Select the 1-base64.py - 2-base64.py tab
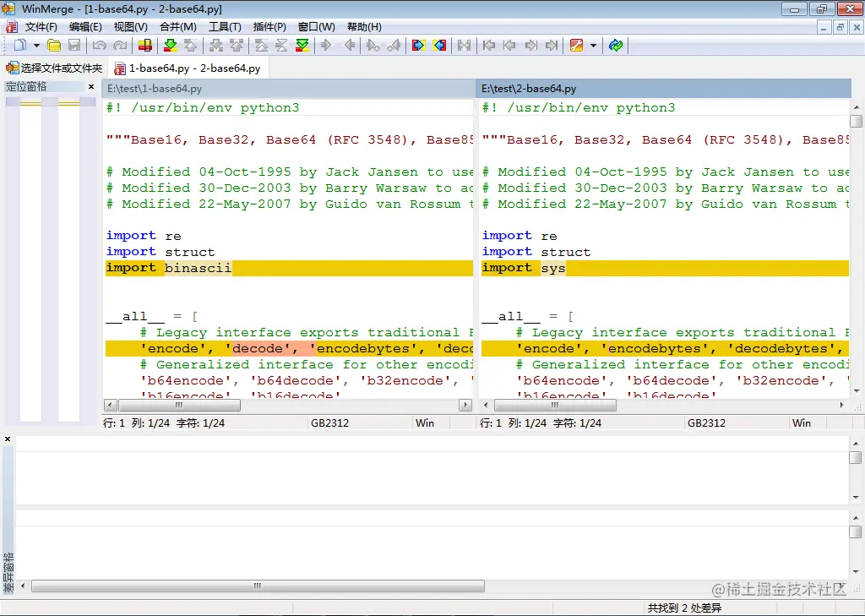Image resolution: width=865 pixels, height=616 pixels. (x=188, y=68)
